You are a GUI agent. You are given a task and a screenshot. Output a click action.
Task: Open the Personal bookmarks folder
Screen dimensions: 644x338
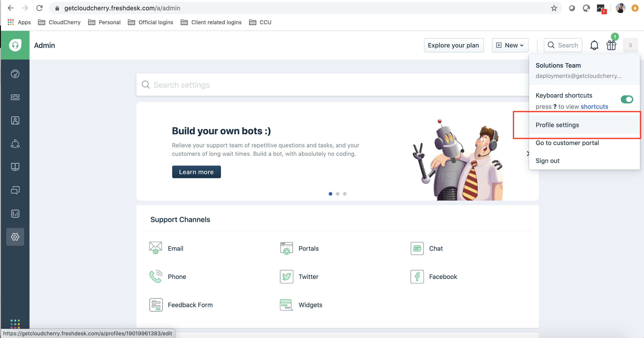(104, 22)
